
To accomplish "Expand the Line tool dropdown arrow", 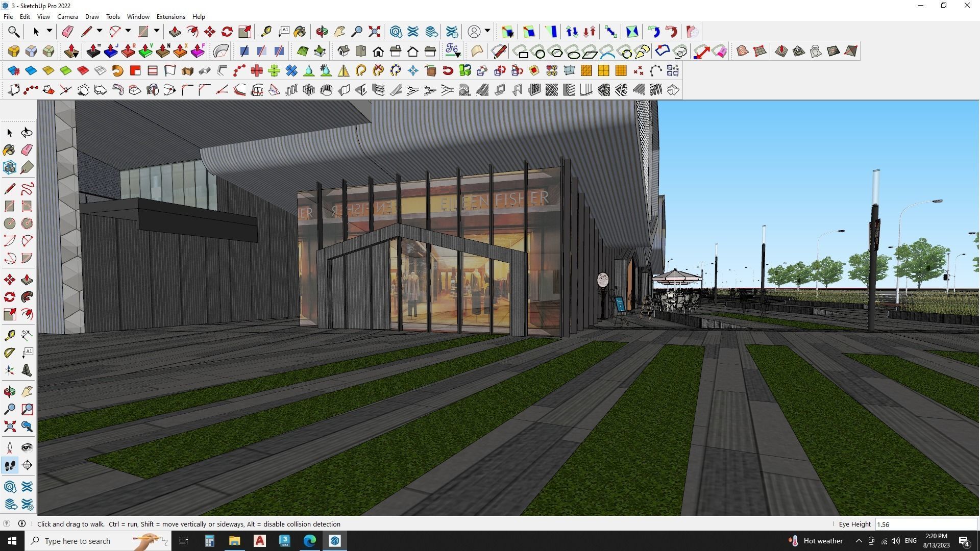I will point(100,31).
